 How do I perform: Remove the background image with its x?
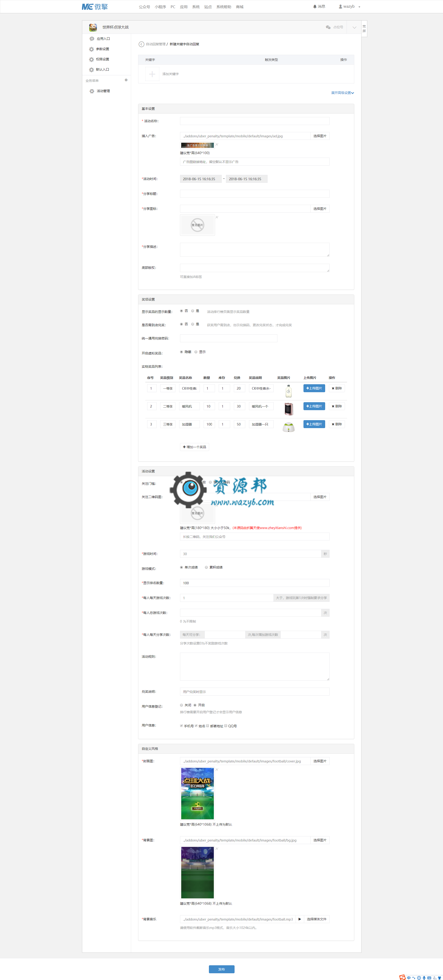click(x=217, y=848)
